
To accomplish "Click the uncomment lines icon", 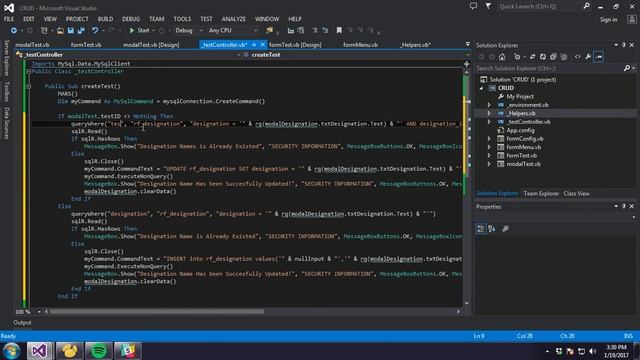I will click(x=325, y=31).
